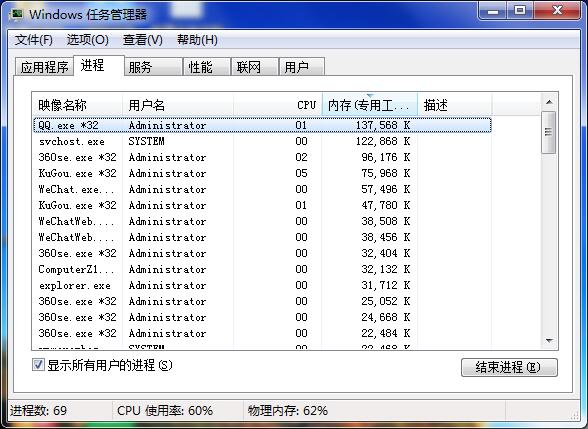Open the 查看(V) menu
Image resolution: width=588 pixels, height=429 pixels.
(142, 40)
